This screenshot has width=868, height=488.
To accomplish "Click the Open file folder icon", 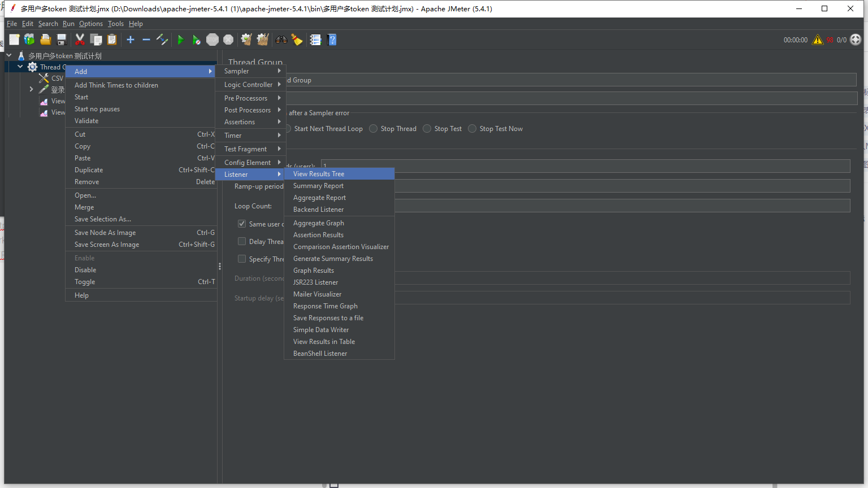I will pyautogui.click(x=46, y=40).
